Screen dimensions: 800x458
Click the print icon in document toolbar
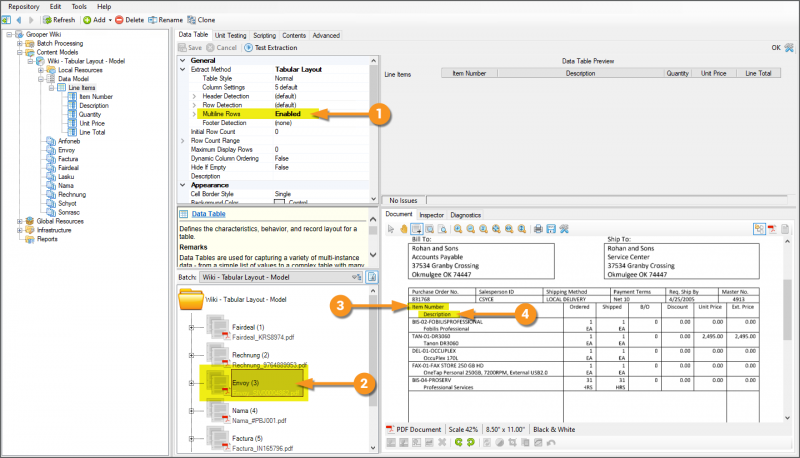pyautogui.click(x=537, y=229)
